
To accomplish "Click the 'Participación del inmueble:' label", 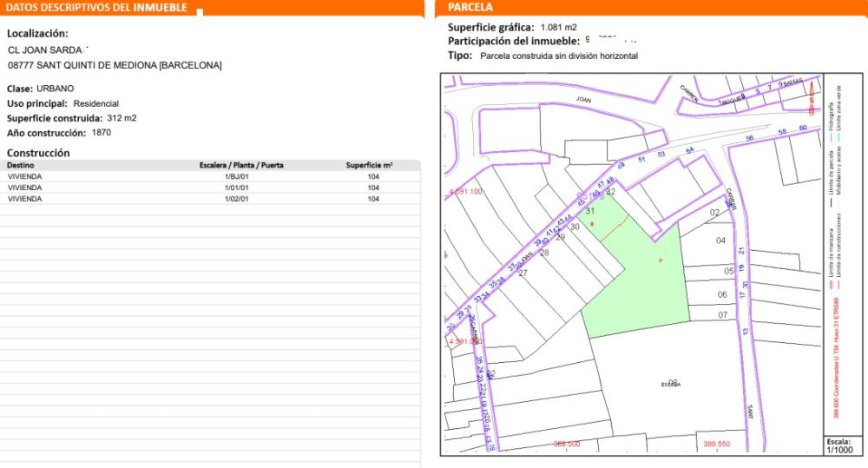I will click(x=514, y=41).
